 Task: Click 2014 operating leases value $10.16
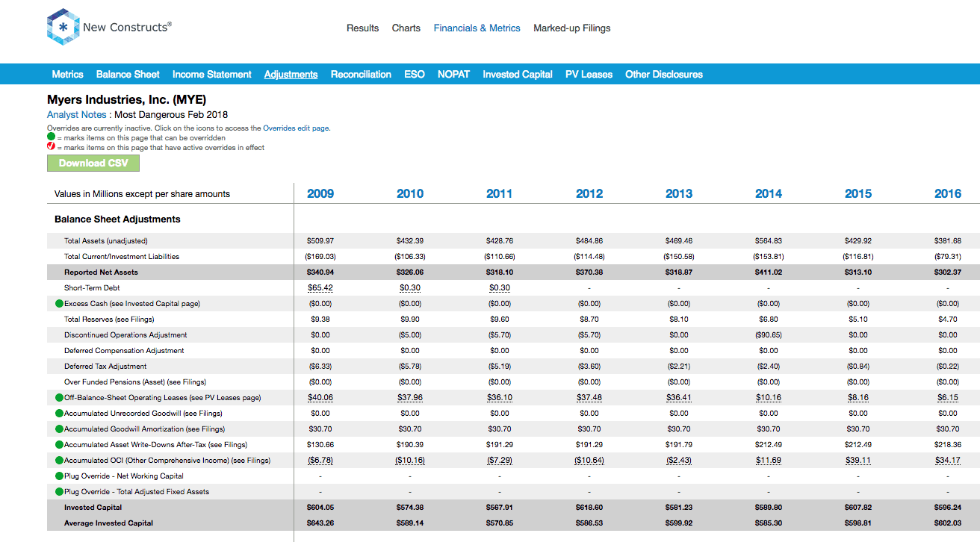click(769, 398)
